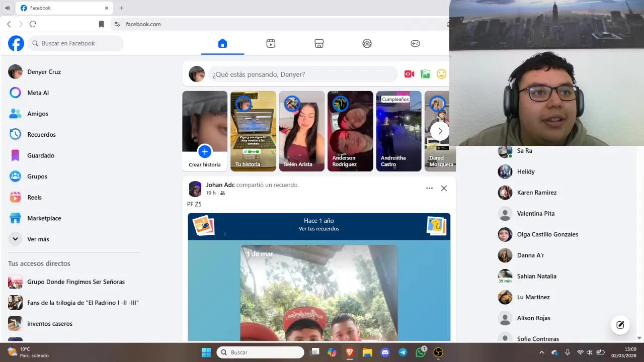Open the Windows Start menu
The width and height of the screenshot is (644, 362).
pos(206,352)
